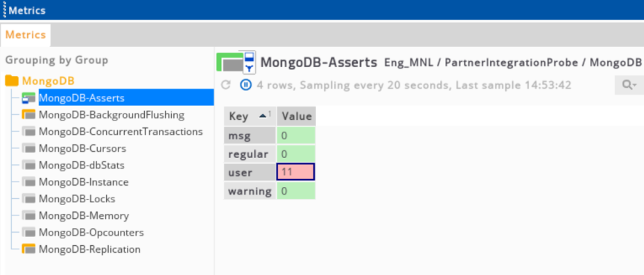
Task: Click the warning key row cell
Action: pos(250,191)
